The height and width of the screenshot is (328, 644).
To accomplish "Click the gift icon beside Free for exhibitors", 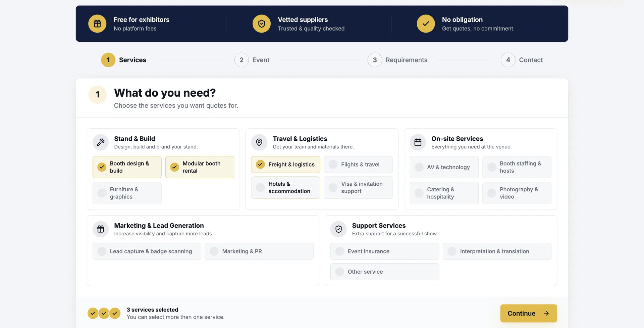I will pyautogui.click(x=97, y=24).
